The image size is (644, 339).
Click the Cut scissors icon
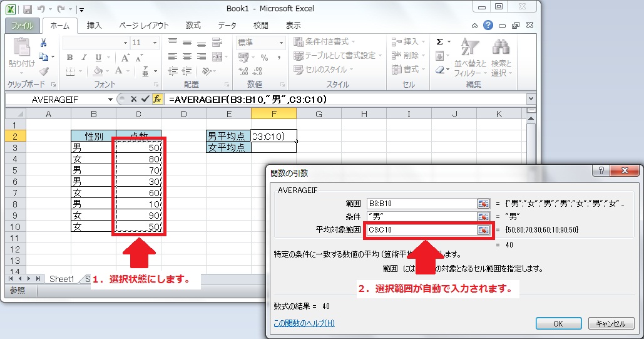[44, 43]
